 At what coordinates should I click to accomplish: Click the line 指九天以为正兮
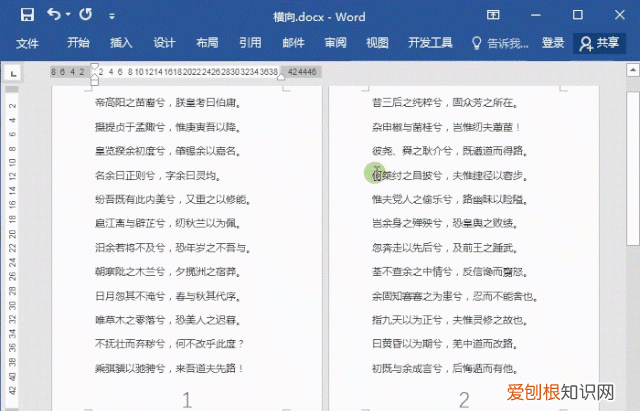click(449, 320)
